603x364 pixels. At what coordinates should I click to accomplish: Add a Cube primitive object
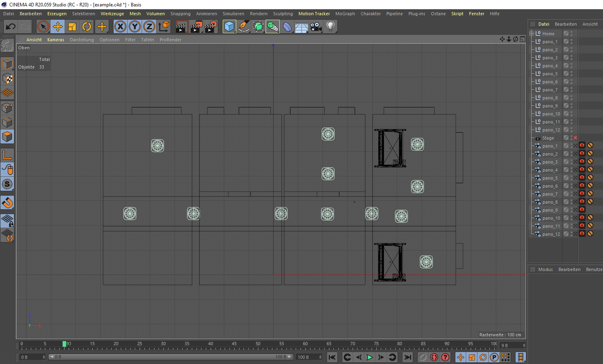[x=229, y=27]
